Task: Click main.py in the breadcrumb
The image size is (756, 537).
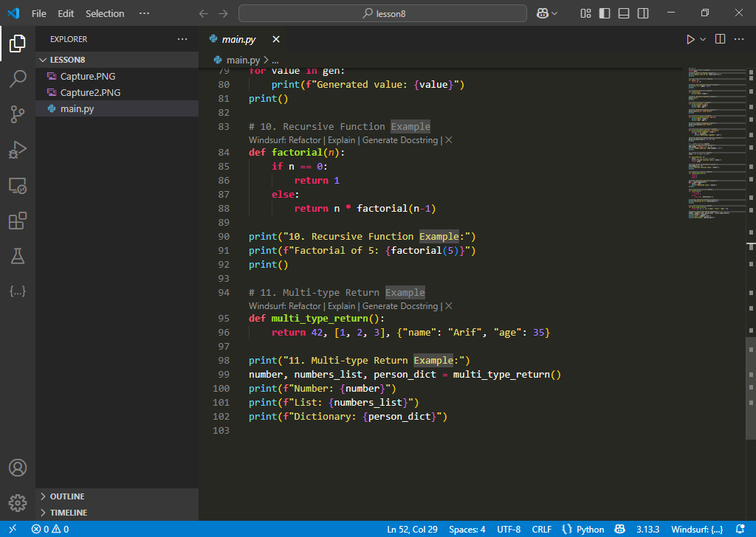Action: [x=243, y=60]
